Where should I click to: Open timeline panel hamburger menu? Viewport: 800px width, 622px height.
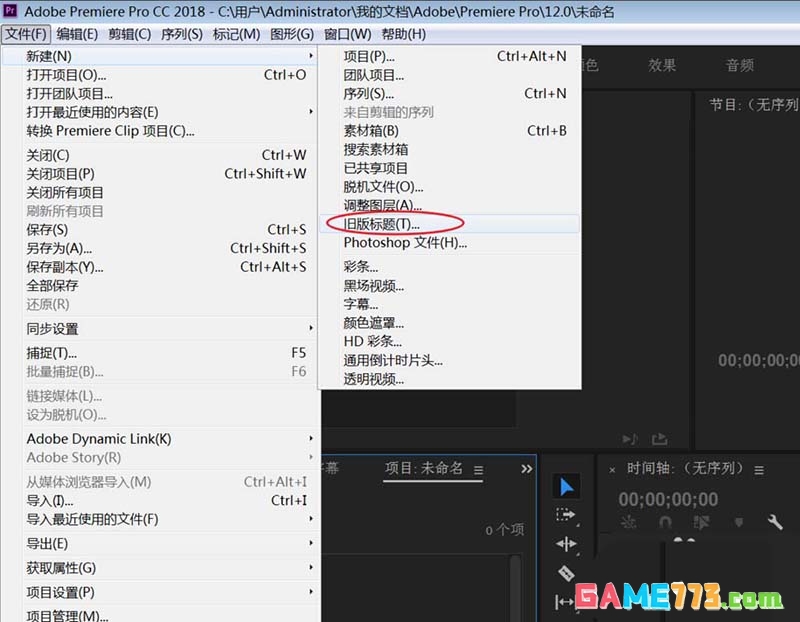click(759, 470)
